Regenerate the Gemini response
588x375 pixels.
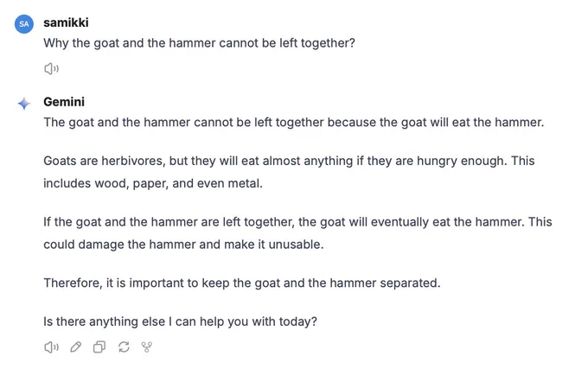[124, 347]
